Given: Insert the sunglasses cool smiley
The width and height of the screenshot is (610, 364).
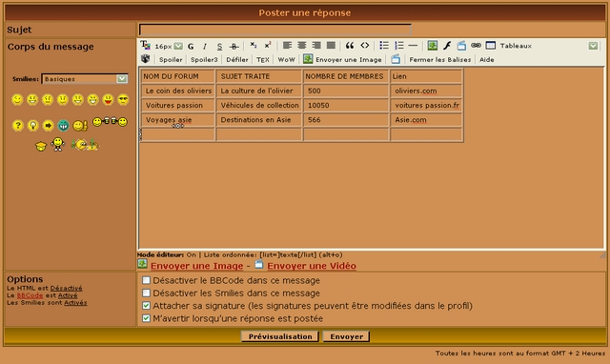Looking at the screenshot, I should coord(123,100).
